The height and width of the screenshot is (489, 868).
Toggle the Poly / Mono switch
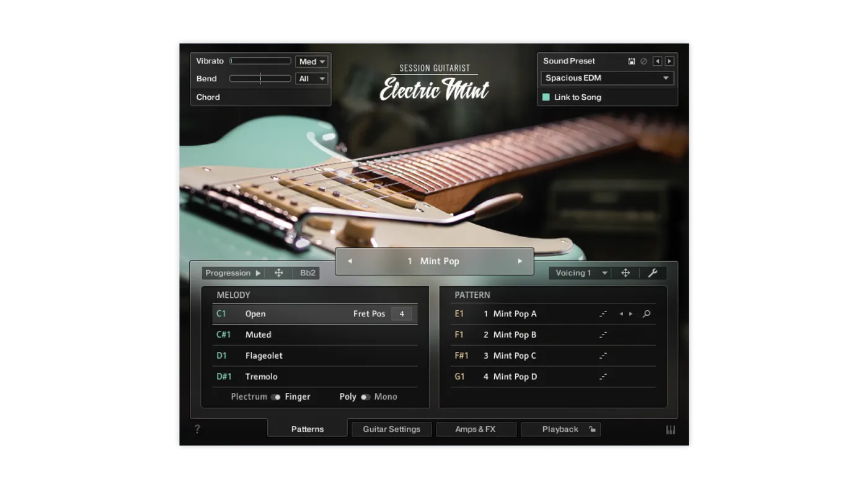pyautogui.click(x=366, y=397)
